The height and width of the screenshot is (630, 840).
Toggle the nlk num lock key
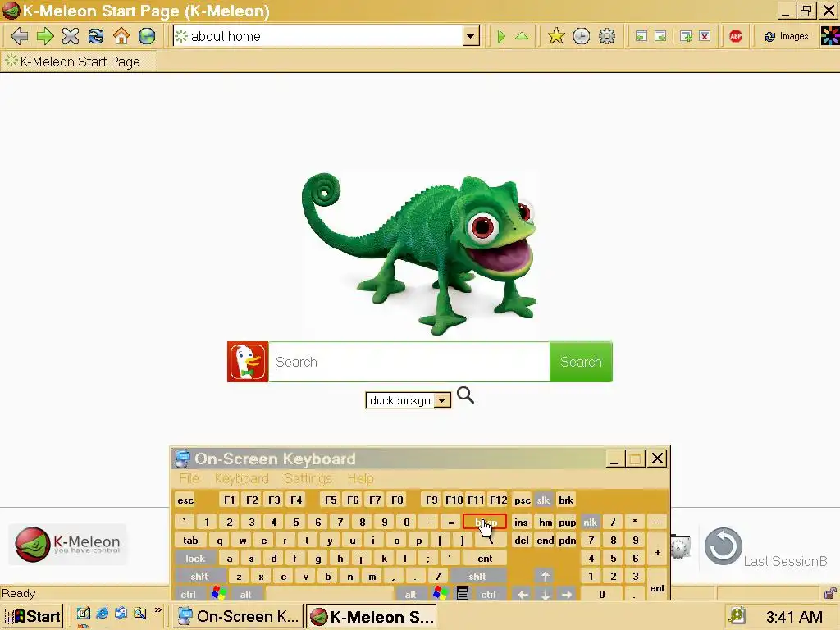(590, 523)
